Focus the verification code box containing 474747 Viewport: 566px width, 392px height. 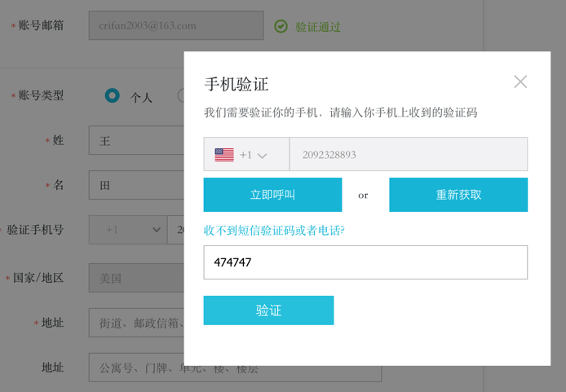tap(365, 262)
